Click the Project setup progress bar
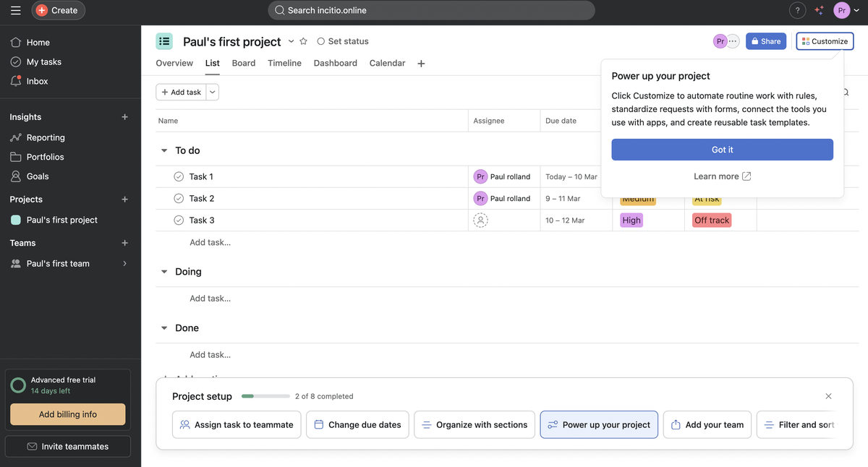The width and height of the screenshot is (868, 467). click(265, 396)
